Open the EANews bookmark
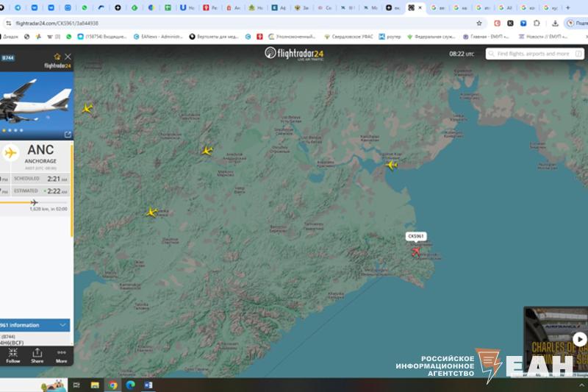The height and width of the screenshot is (392, 588). click(x=162, y=36)
